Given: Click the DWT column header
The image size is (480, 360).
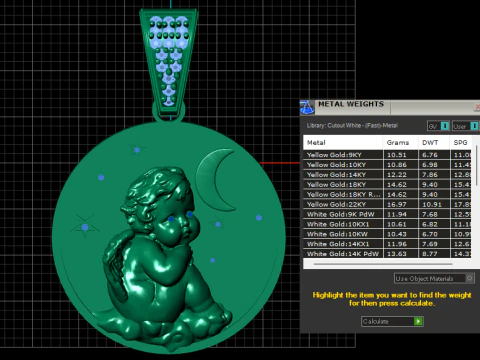Looking at the screenshot, I should (434, 143).
